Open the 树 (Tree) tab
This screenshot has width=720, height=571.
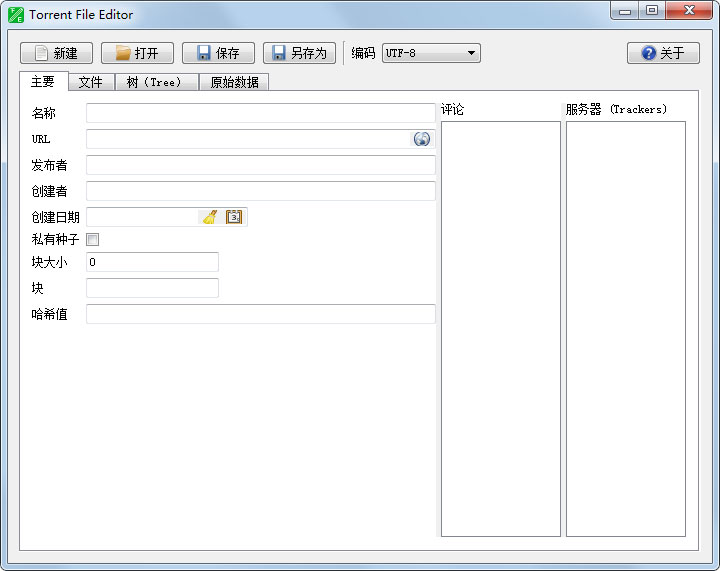(x=156, y=82)
